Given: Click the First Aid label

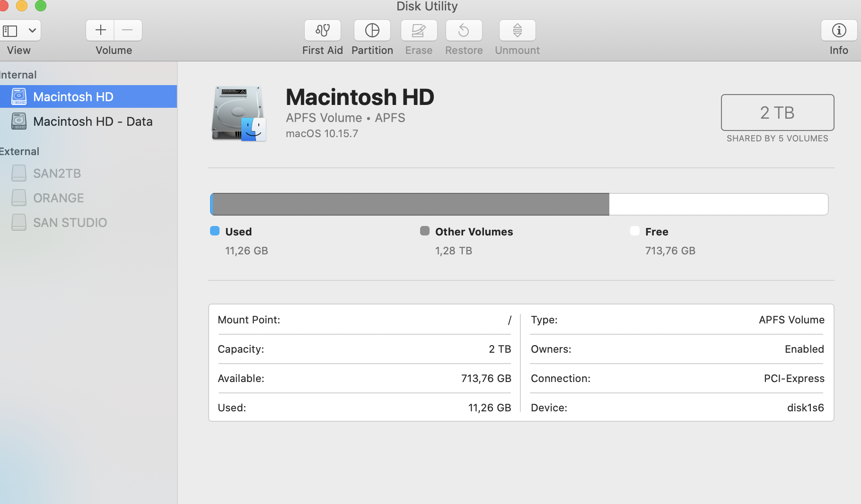Looking at the screenshot, I should point(323,50).
